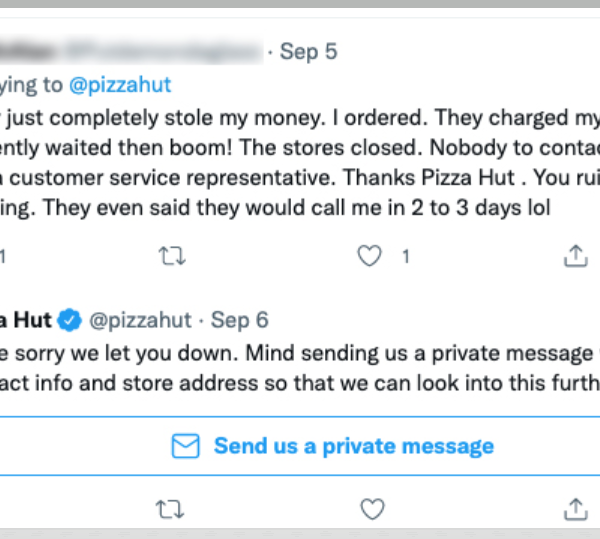Click Pizza Hut's blue verified badge

(x=69, y=320)
